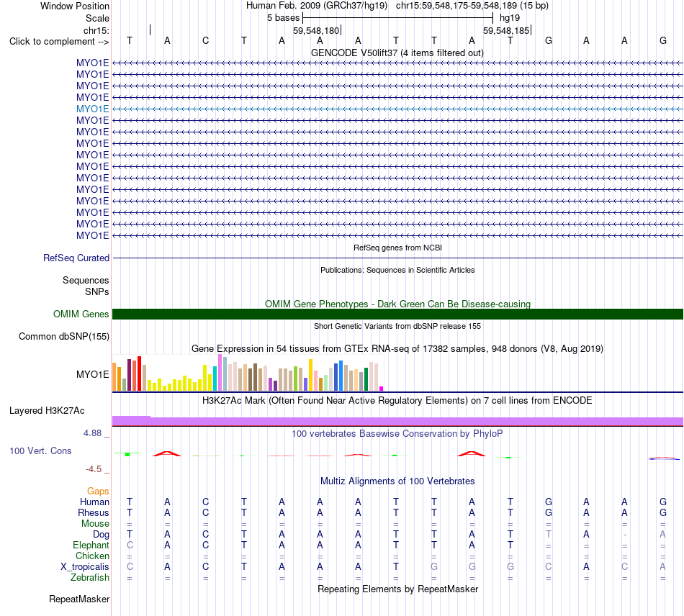Click the dark green OMIM Genes bar
Image resolution: width=684 pixels, height=616 pixels.
tap(397, 314)
